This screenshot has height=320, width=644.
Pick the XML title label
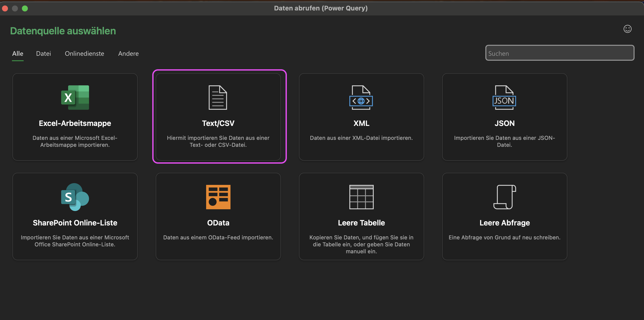pyautogui.click(x=361, y=123)
